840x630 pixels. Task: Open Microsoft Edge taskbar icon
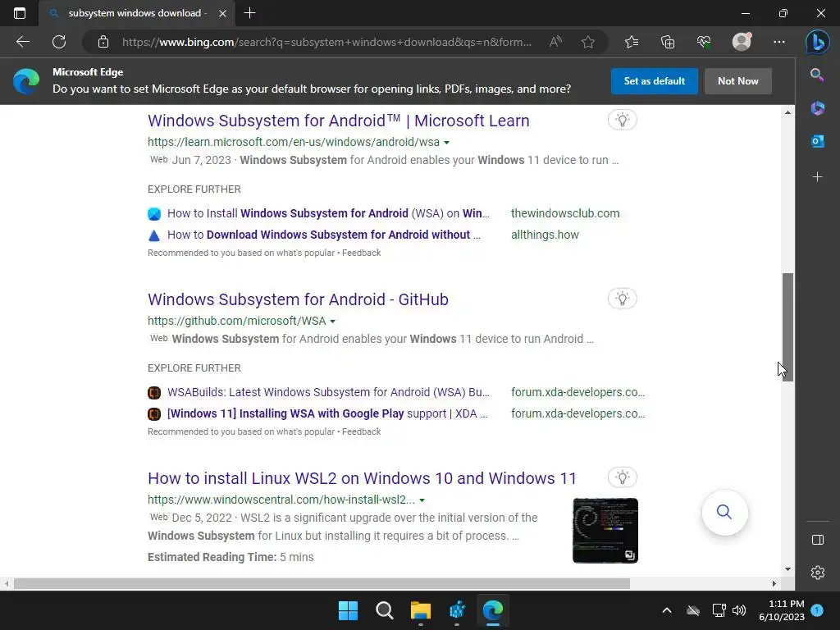click(x=493, y=610)
